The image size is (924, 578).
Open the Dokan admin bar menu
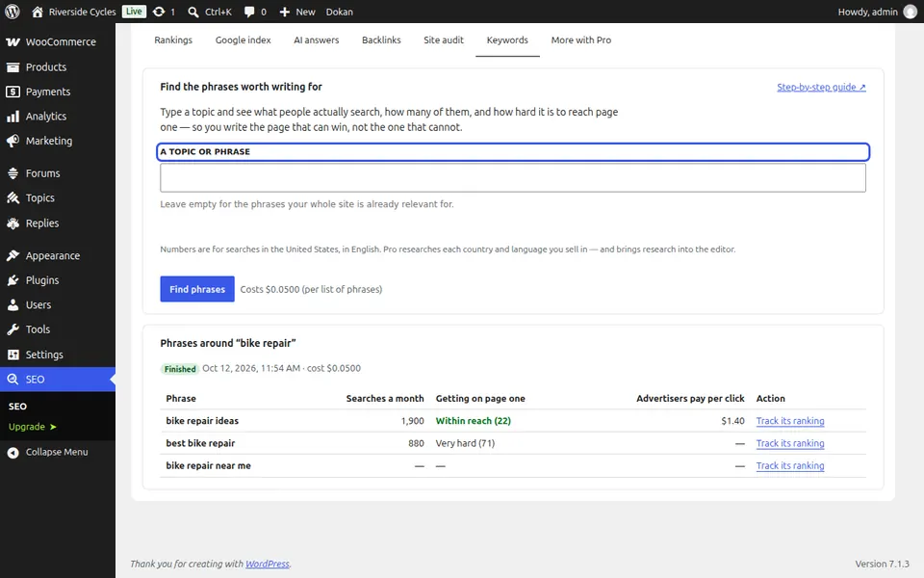pos(340,12)
